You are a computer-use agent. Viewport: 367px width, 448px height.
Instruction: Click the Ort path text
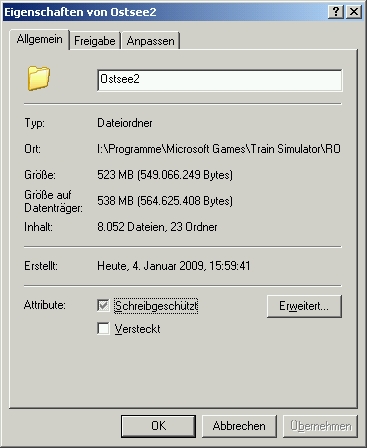tap(219, 149)
